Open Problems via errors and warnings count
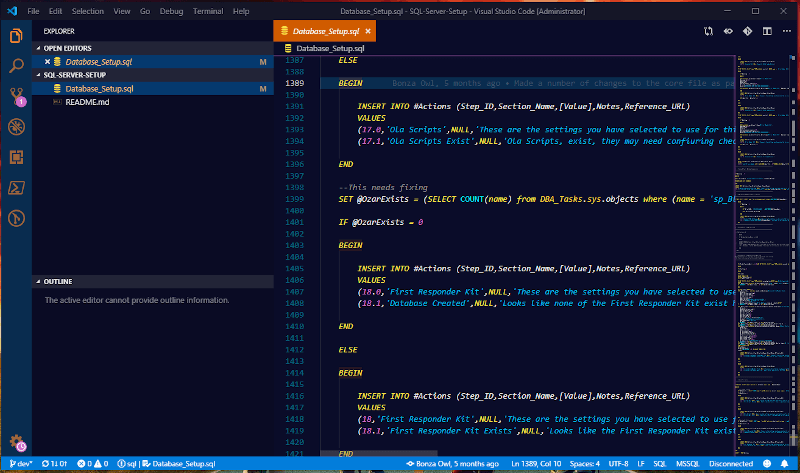 pos(92,464)
